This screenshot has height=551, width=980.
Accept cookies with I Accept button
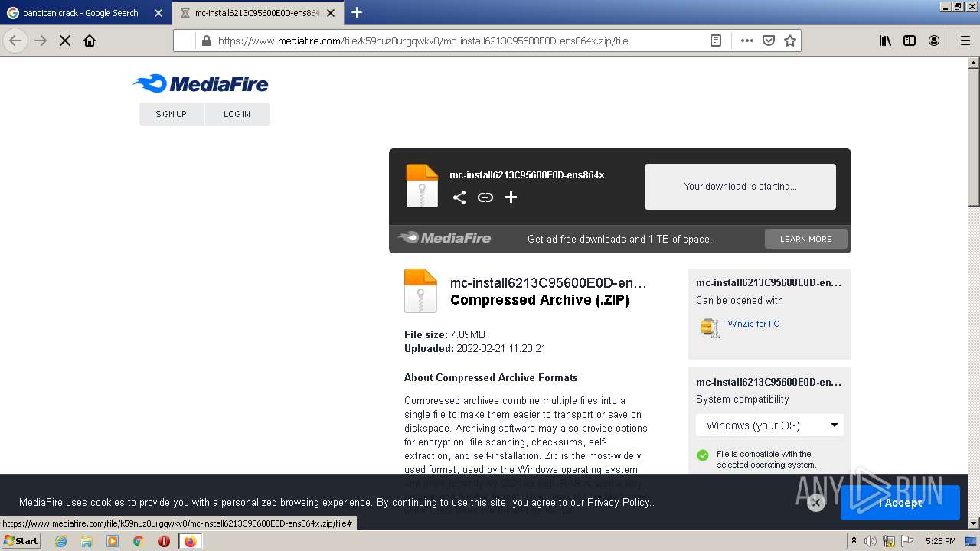tap(900, 503)
